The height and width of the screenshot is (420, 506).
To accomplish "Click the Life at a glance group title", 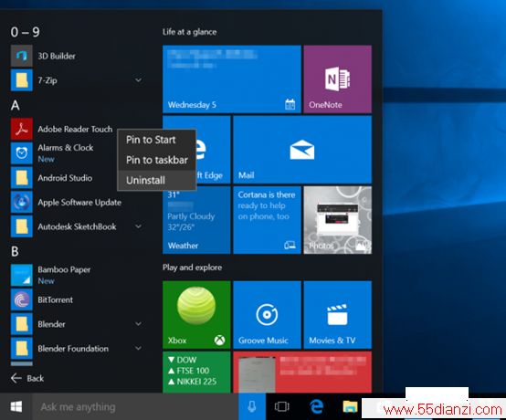I will click(189, 32).
